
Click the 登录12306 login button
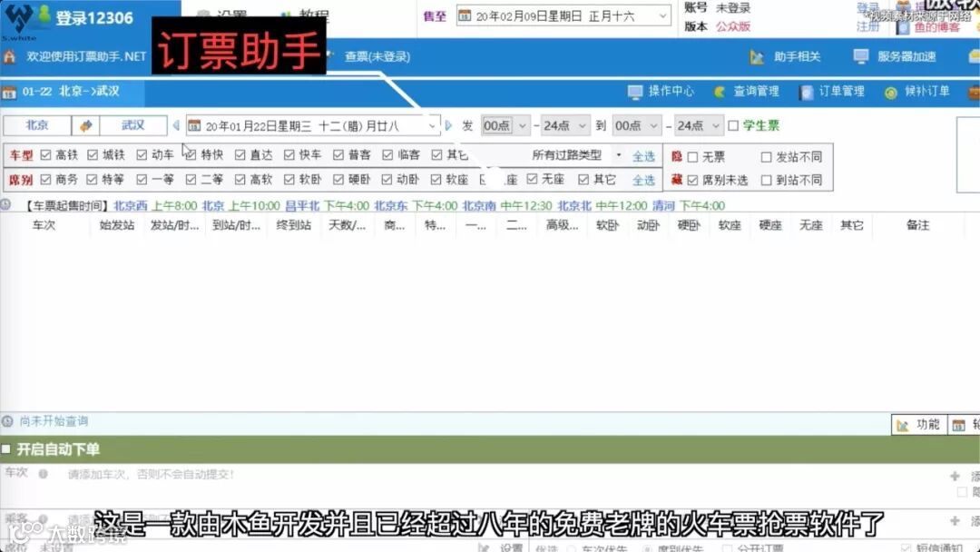click(93, 17)
